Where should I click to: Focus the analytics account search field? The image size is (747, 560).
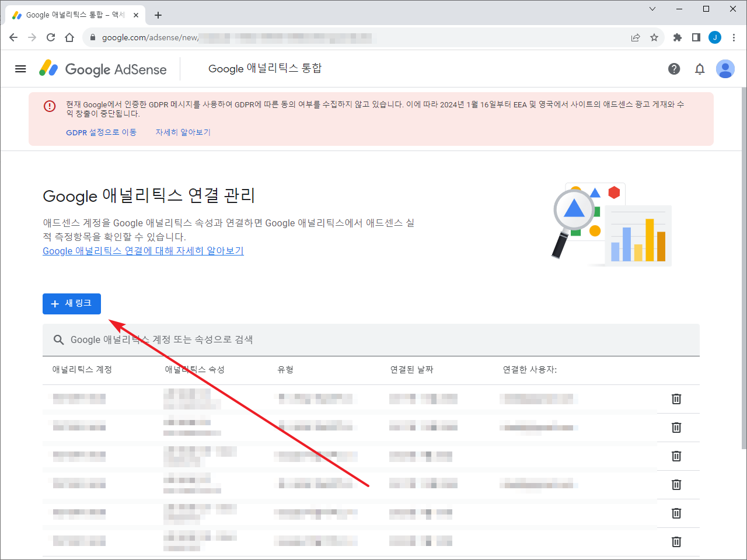click(371, 340)
